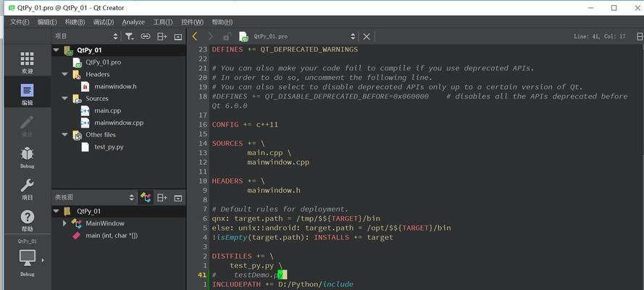Expand the MainWindow class node

tap(64, 223)
